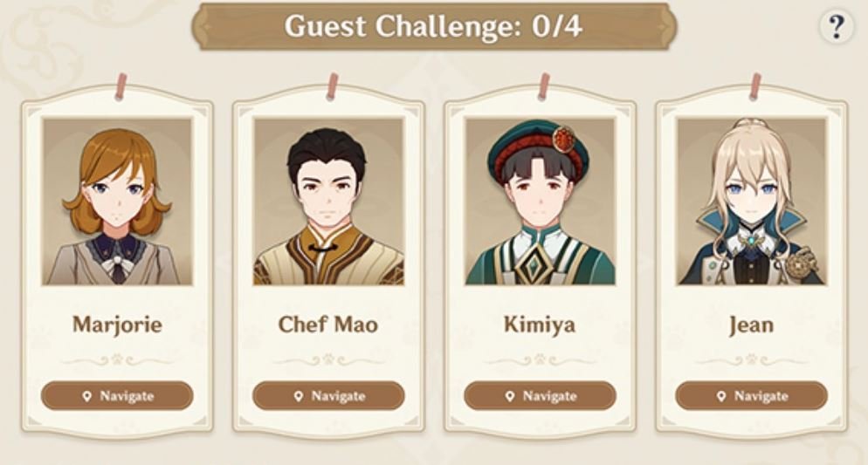The image size is (868, 465).
Task: Click the paw ornament below Jean's name
Action: click(751, 360)
